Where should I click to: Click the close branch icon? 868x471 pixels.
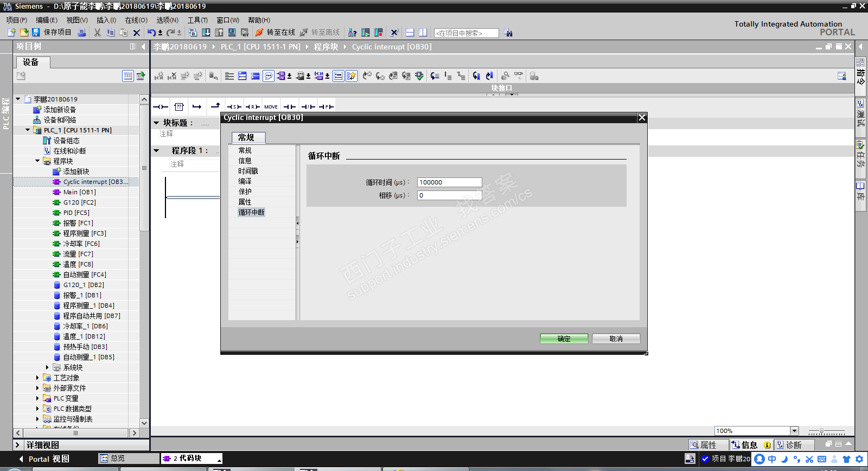click(215, 106)
